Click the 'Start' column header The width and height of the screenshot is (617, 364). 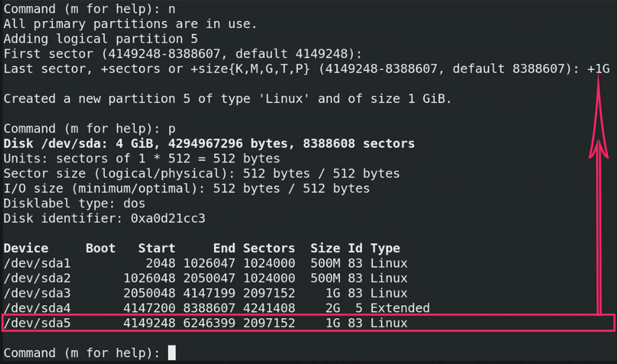(x=156, y=248)
